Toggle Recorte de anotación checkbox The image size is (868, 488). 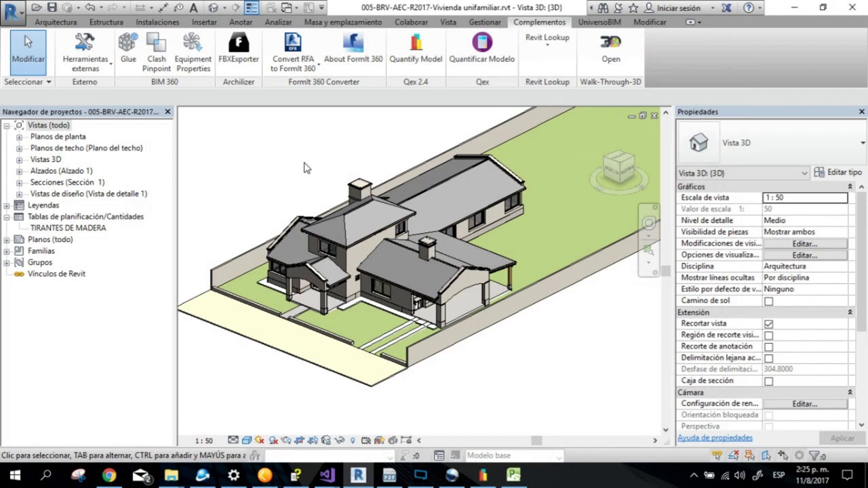pyautogui.click(x=768, y=347)
